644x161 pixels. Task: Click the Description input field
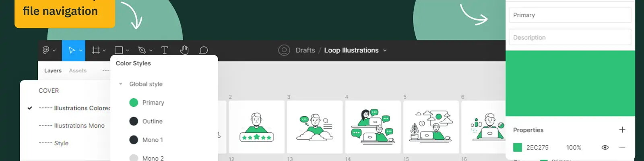[x=570, y=37]
